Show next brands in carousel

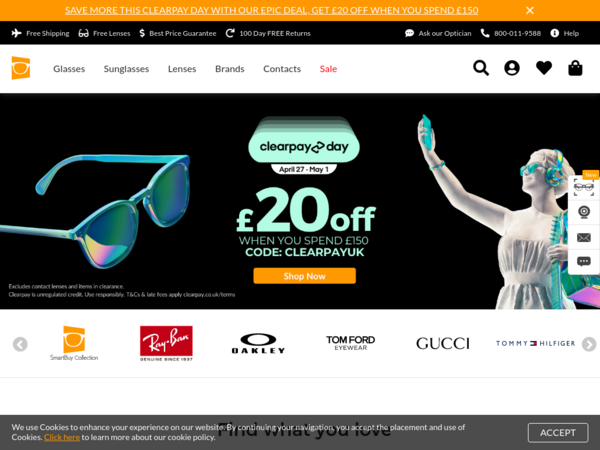point(589,344)
